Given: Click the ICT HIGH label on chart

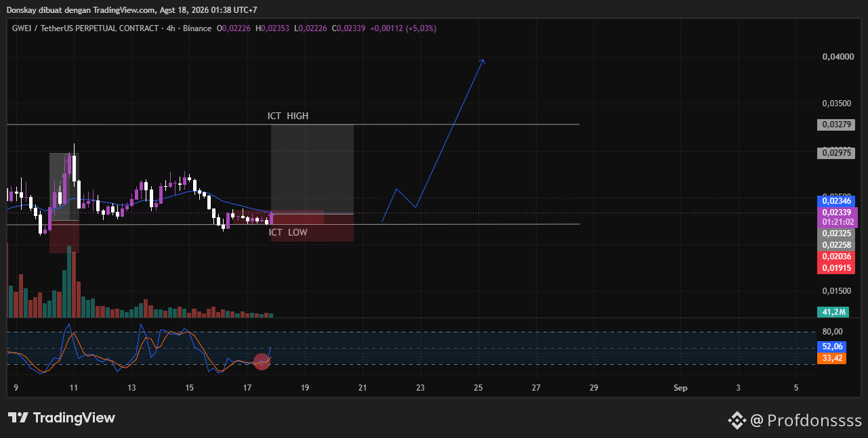Looking at the screenshot, I should [288, 116].
